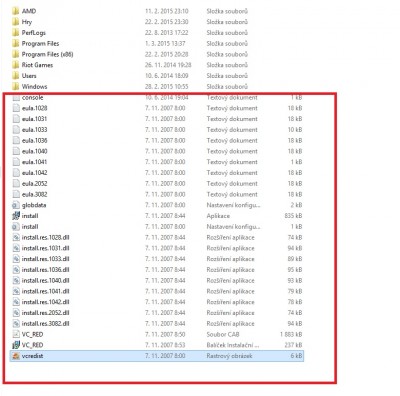This screenshot has width=400, height=396.
Task: Click the file name install.res.2052.dll
Action: coord(46,313)
